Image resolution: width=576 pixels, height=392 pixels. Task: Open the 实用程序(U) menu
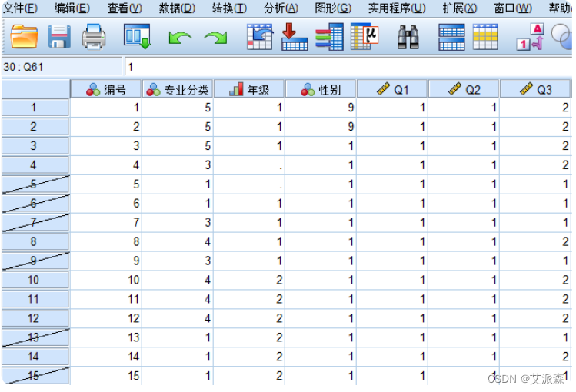(397, 8)
